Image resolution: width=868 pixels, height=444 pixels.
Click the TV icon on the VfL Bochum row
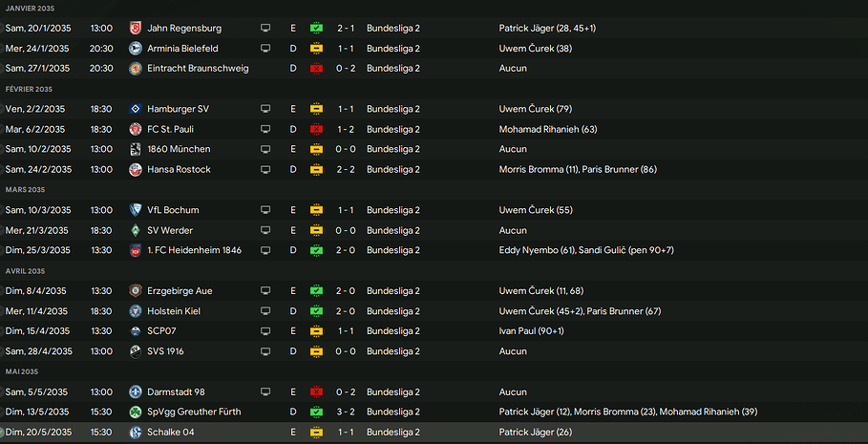point(265,210)
